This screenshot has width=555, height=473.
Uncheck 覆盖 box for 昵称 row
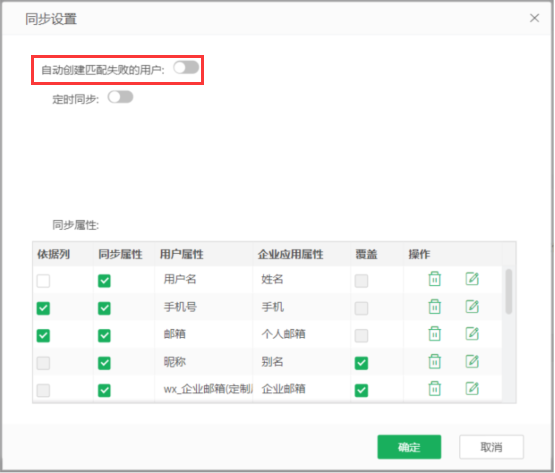361,363
